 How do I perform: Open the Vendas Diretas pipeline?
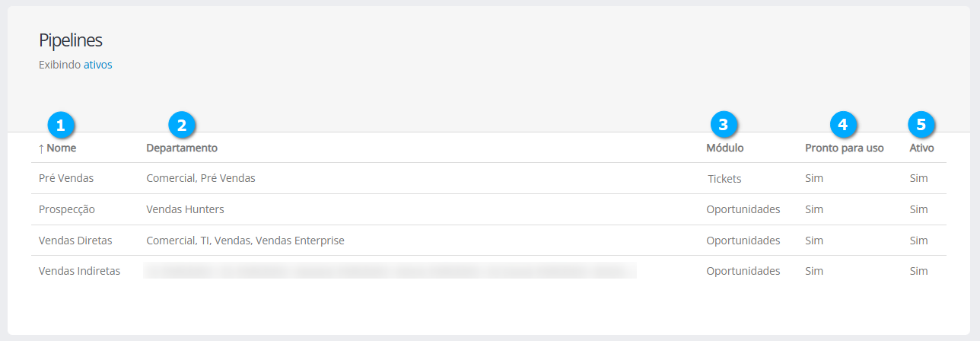(75, 241)
